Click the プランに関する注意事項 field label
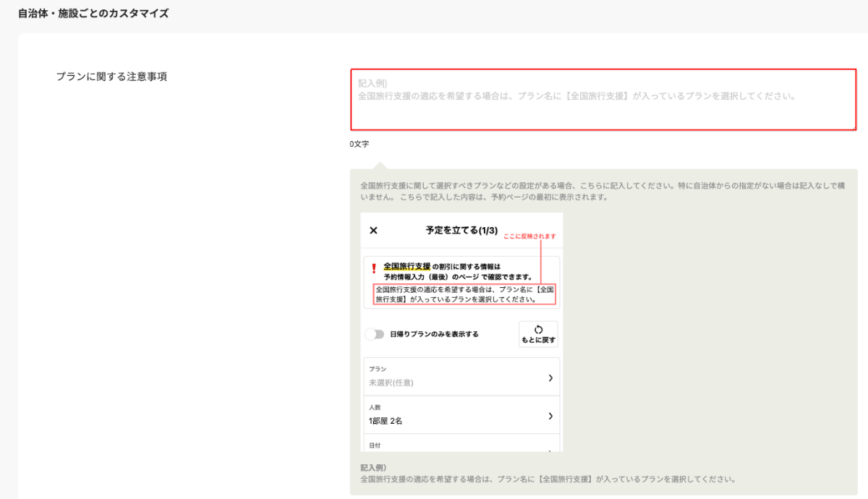This screenshot has height=499, width=868. click(111, 76)
